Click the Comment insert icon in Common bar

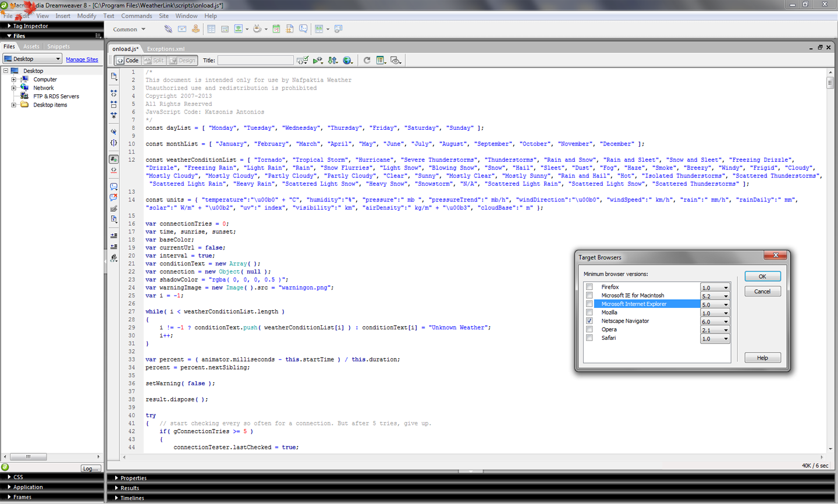tap(303, 29)
